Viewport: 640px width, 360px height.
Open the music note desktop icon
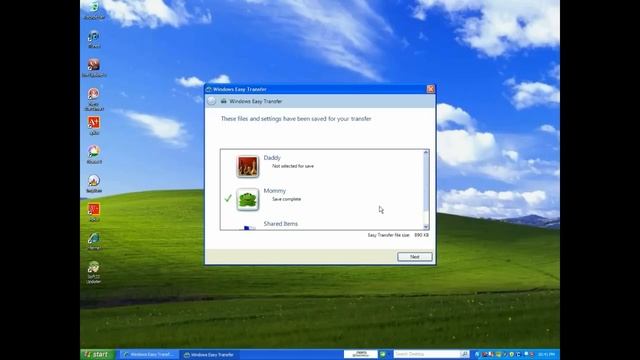coord(94,39)
